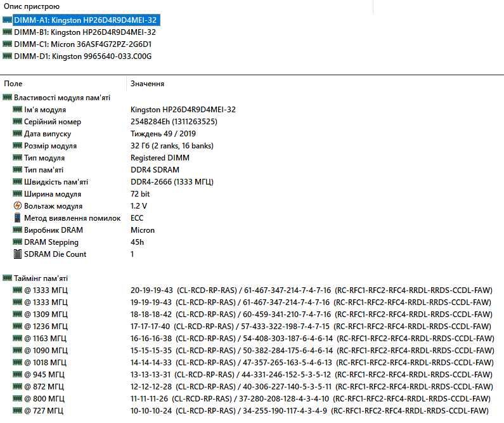Select the 'SDRAM Die Count' field label
The height and width of the screenshot is (423, 504).
click(55, 254)
